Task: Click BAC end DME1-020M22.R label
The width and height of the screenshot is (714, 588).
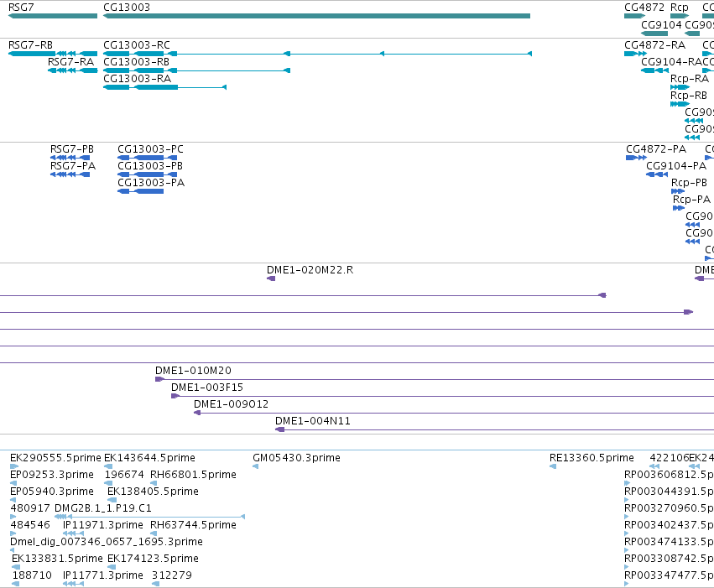Action: coord(310,270)
